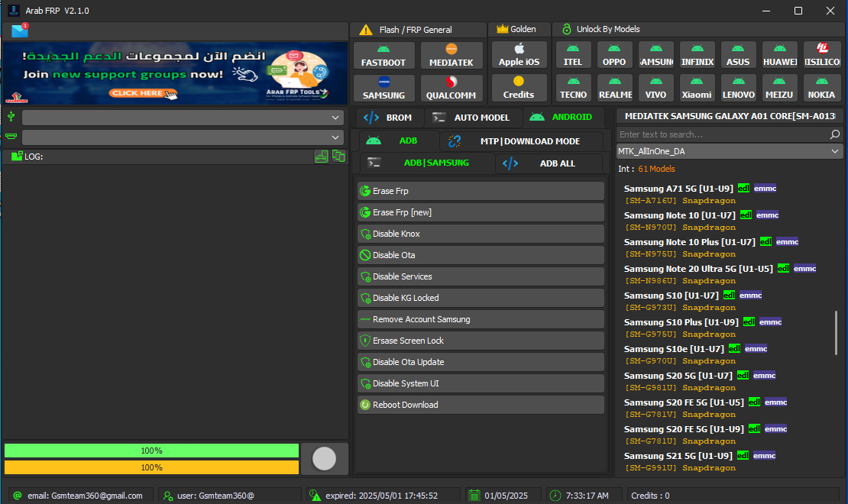
Task: Select Samsung S10e [U1-U7] model
Action: pyautogui.click(x=695, y=354)
